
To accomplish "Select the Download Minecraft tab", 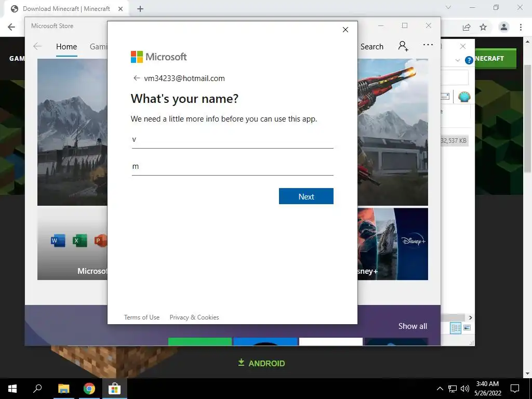I will 66,9.
